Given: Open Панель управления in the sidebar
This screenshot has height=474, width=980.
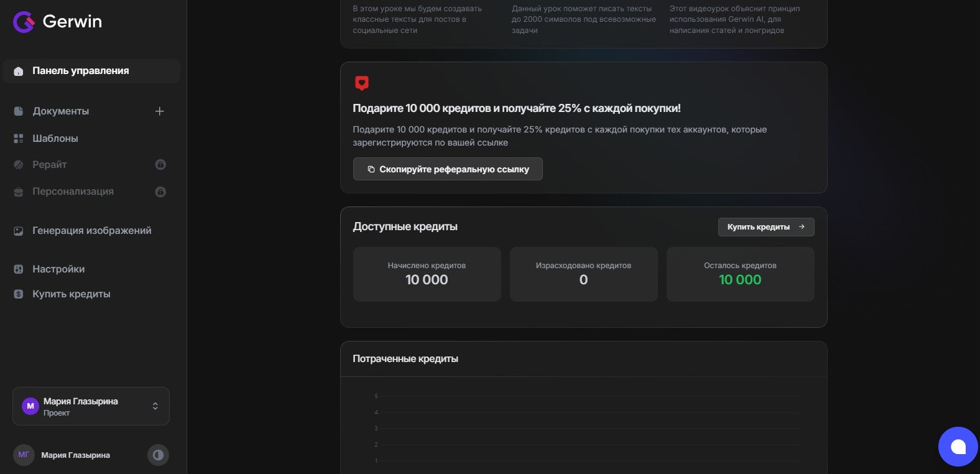Looking at the screenshot, I should click(91, 71).
